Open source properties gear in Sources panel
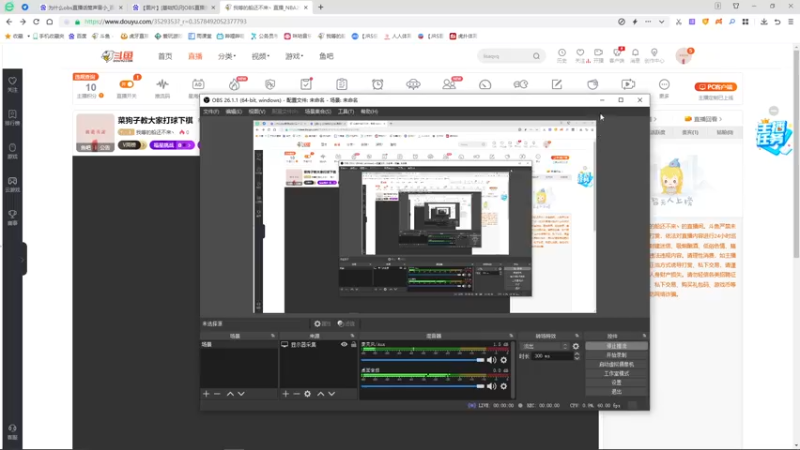The image size is (800, 450). coord(307,394)
